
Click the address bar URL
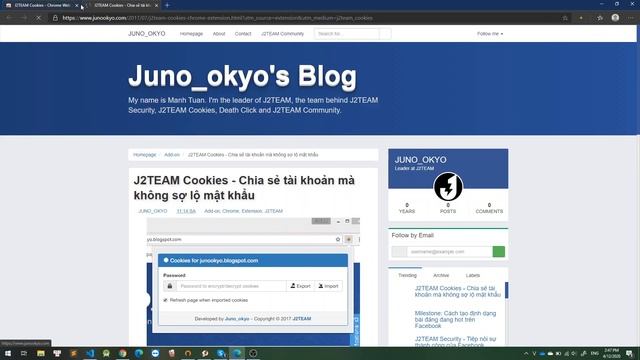tap(217, 18)
